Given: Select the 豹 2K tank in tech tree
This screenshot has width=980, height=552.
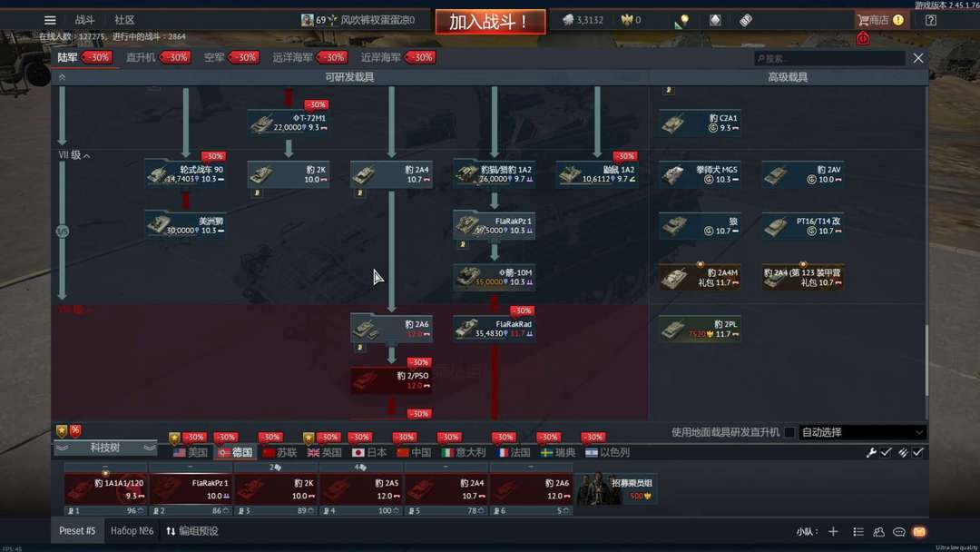Looking at the screenshot, I should click(288, 174).
